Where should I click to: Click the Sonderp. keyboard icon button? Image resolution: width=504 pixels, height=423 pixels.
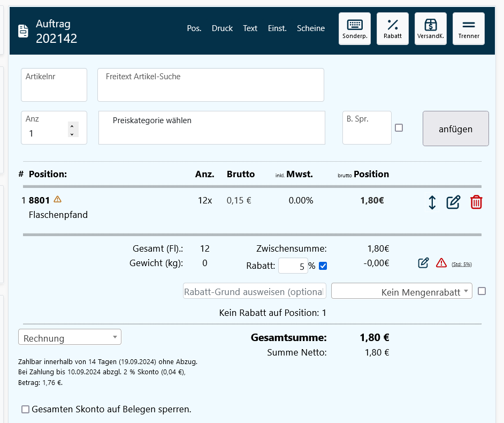click(x=355, y=28)
